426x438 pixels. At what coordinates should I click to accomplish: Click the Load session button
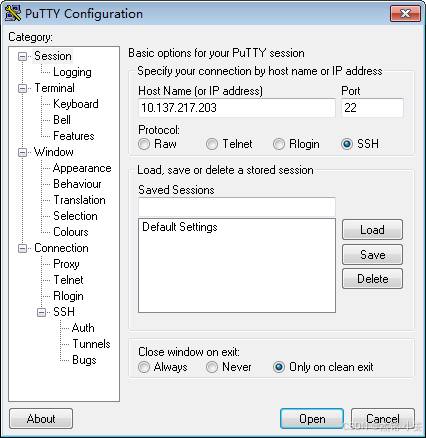coord(372,230)
